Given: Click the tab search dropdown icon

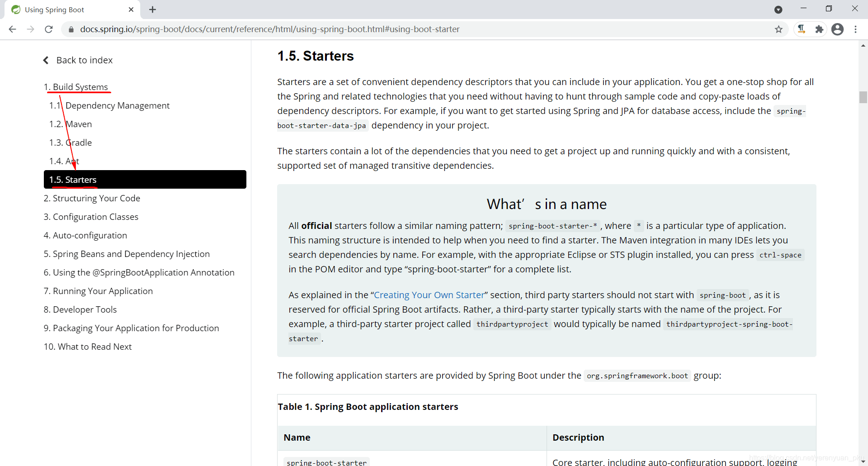Looking at the screenshot, I should pyautogui.click(x=778, y=10).
